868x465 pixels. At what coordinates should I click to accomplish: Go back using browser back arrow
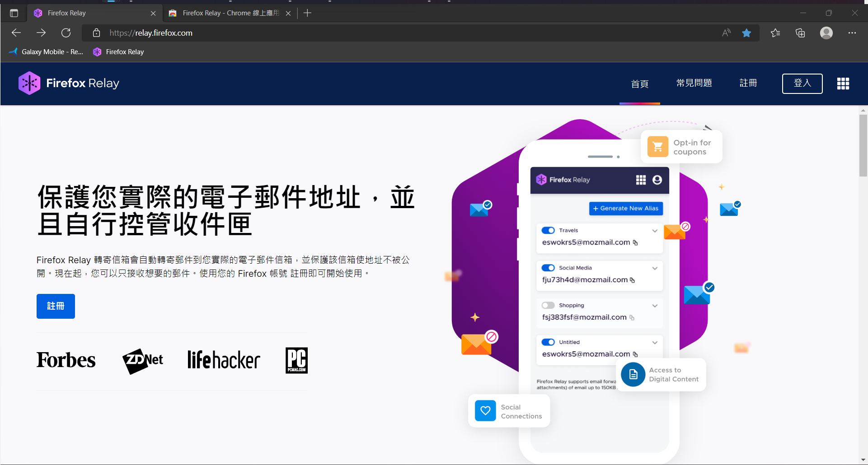pos(16,33)
